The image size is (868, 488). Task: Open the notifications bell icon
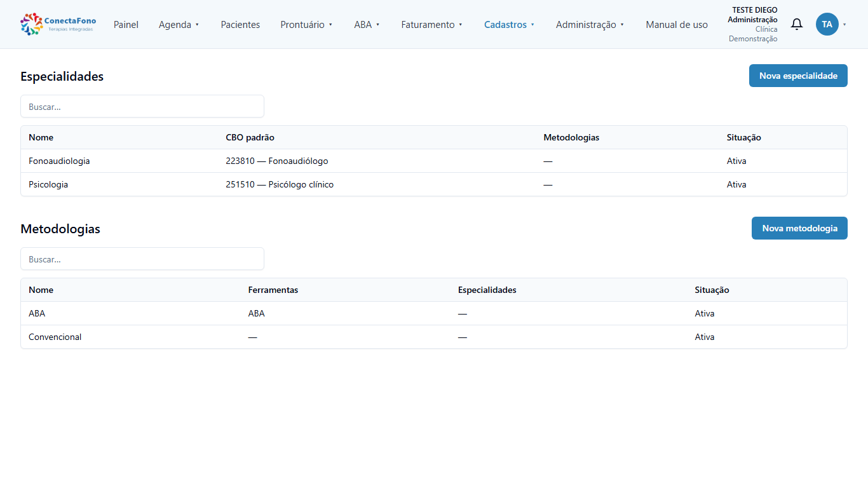tap(796, 24)
